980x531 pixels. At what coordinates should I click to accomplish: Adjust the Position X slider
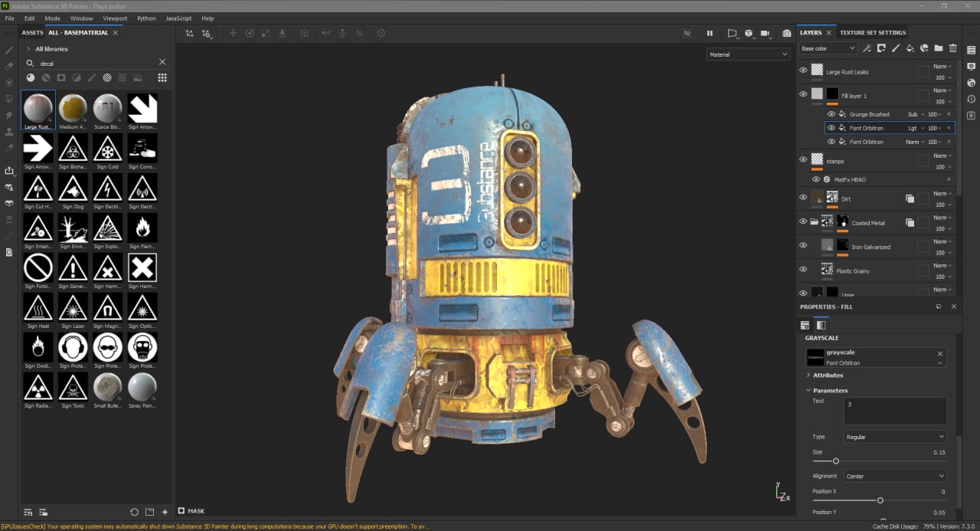pyautogui.click(x=880, y=500)
